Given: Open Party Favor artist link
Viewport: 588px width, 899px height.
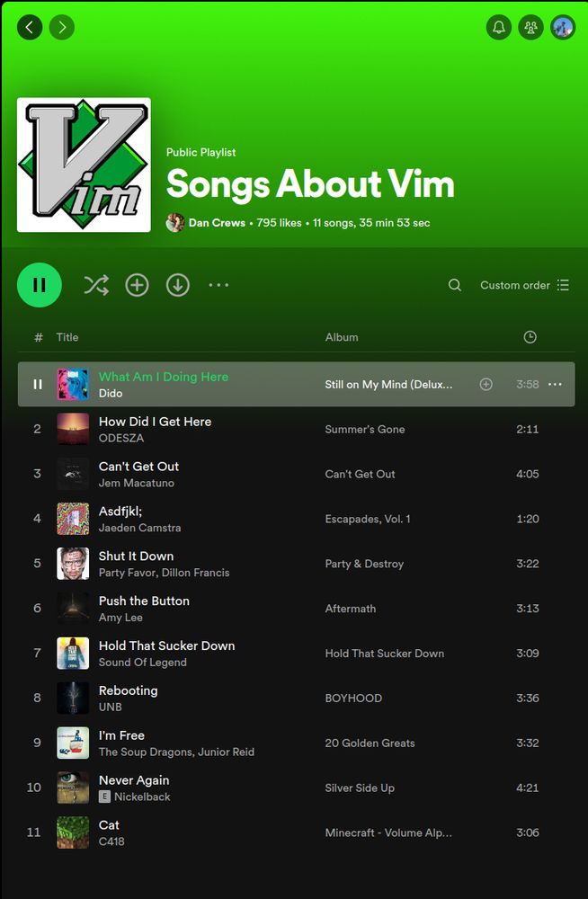Looking at the screenshot, I should [127, 572].
